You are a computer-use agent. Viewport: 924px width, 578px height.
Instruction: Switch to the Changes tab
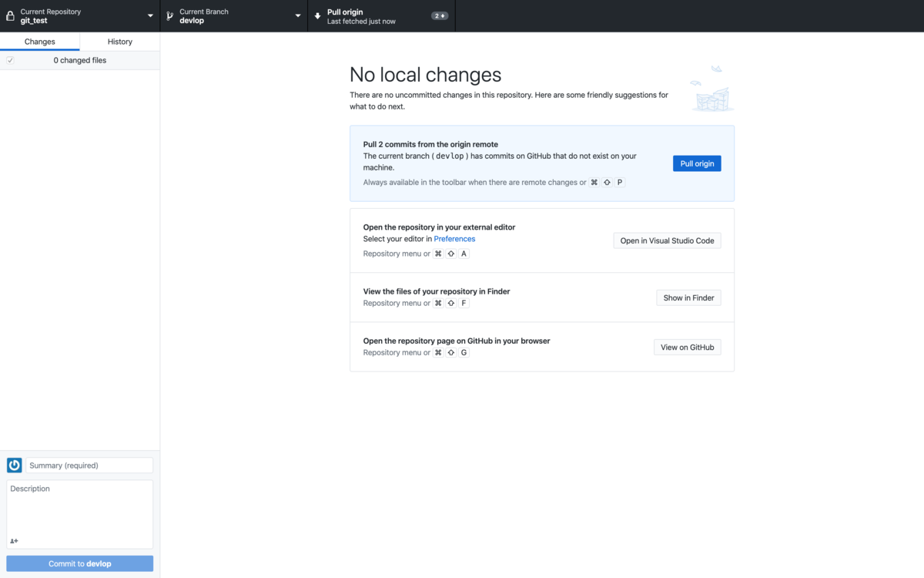(40, 42)
